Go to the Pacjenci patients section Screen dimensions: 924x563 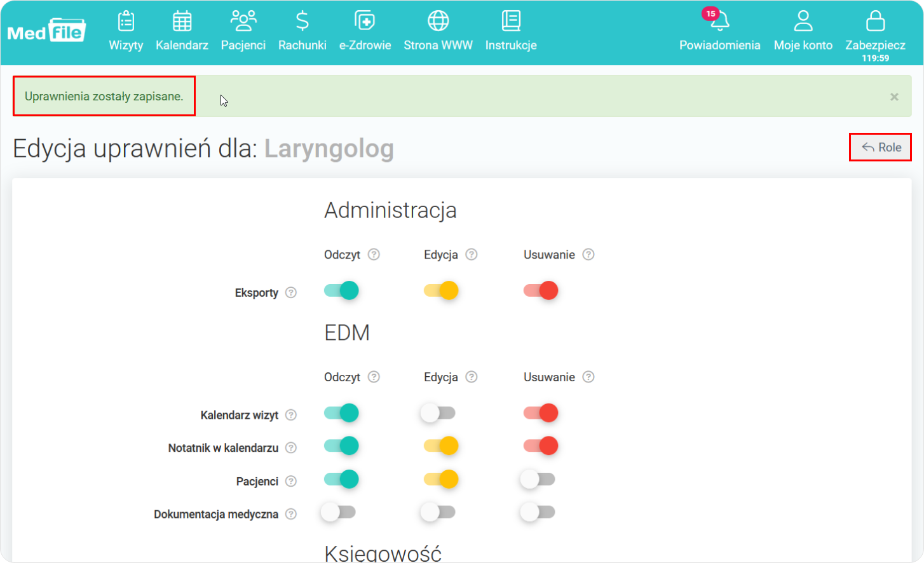(x=243, y=31)
